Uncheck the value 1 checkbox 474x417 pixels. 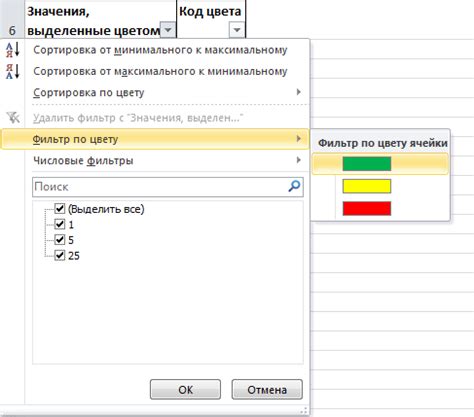60,224
